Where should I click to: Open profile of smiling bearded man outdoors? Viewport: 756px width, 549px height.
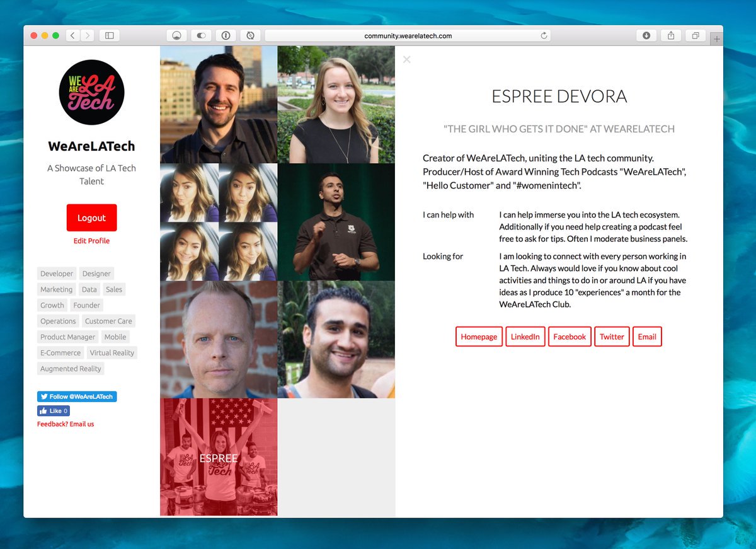(336, 339)
